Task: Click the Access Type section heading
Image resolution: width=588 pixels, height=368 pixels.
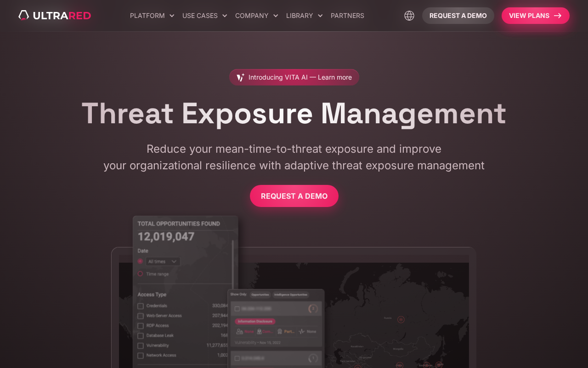Action: [x=152, y=294]
